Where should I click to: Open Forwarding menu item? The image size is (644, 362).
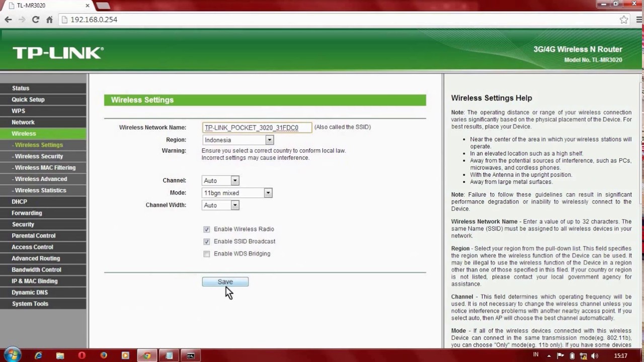(43, 213)
